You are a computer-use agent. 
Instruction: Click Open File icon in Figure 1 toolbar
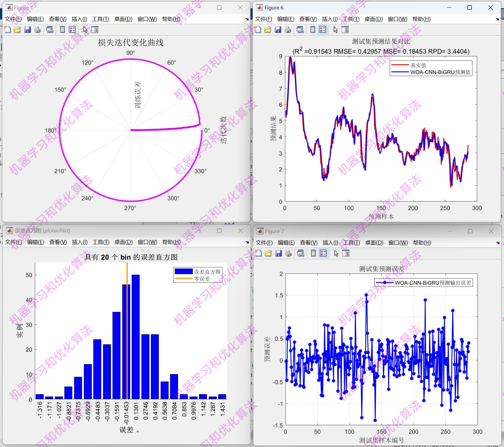(17, 30)
